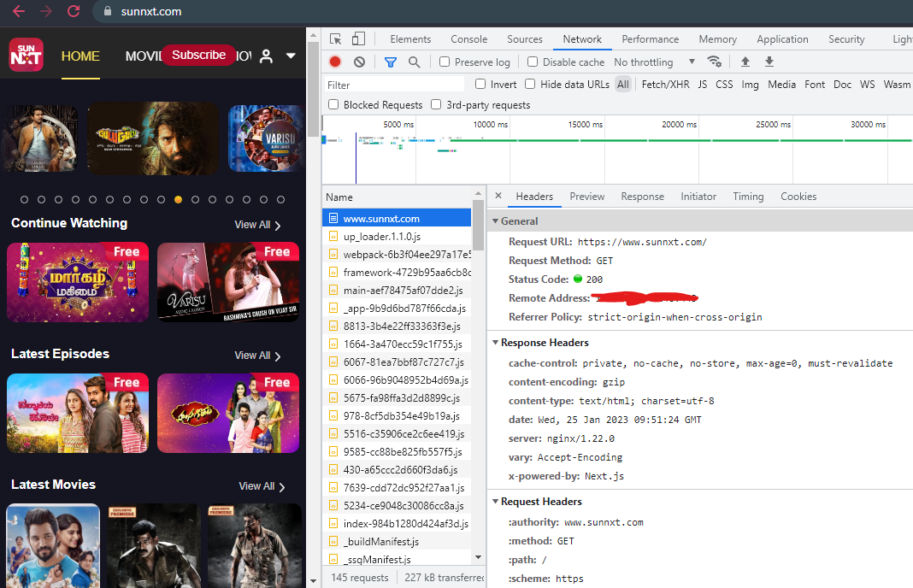Click the document icon beside www.sunnxt.com
Screen dimensions: 913x588
pos(333,218)
